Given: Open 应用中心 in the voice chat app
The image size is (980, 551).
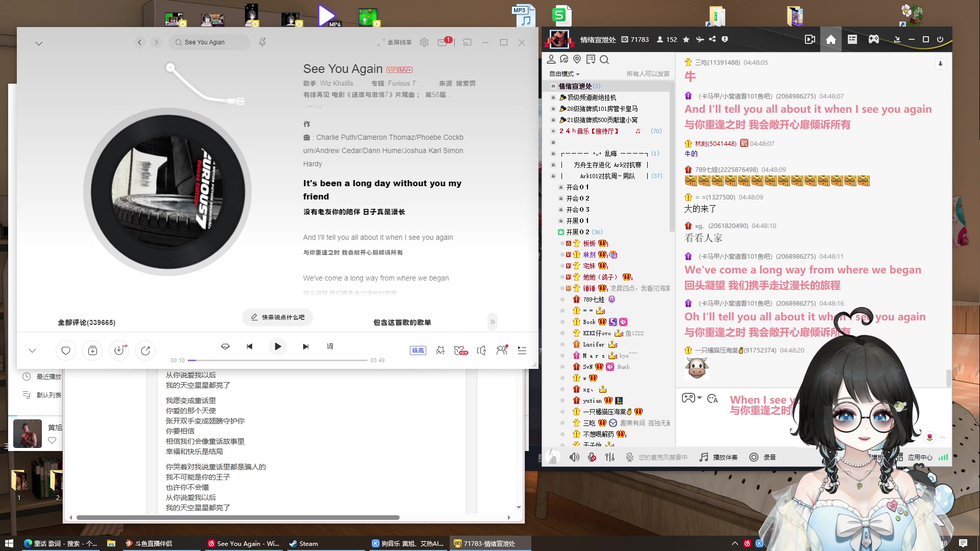Looking at the screenshot, I should pos(919,457).
